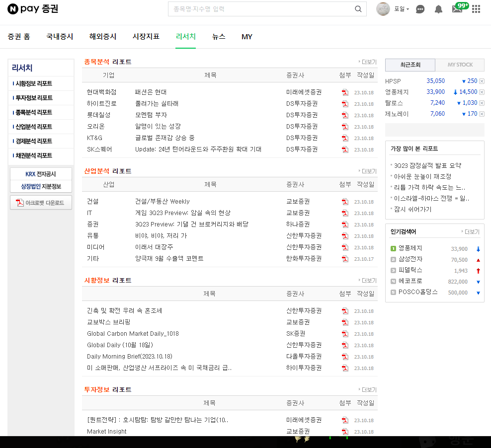Click the KRX 전자공시 button
The height and width of the screenshot is (448, 491).
(41, 174)
